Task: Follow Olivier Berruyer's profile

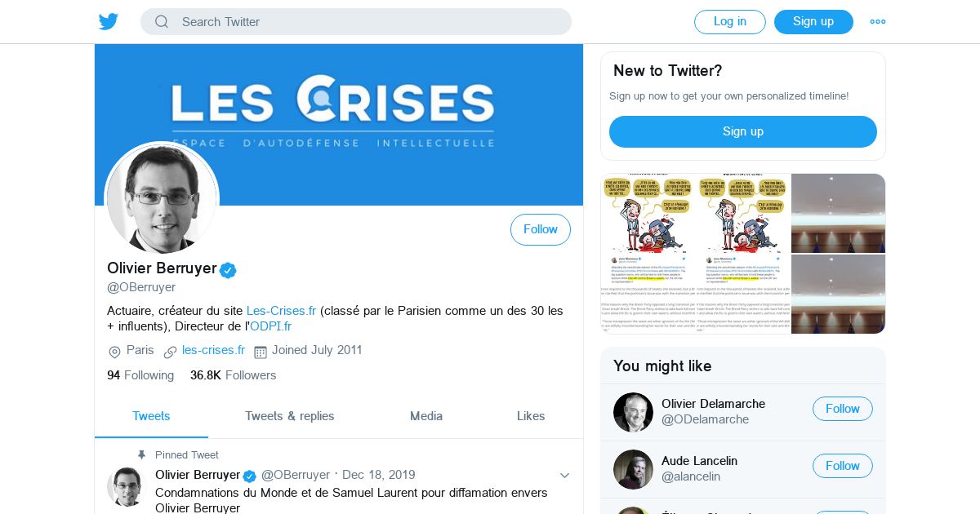Action: (541, 230)
